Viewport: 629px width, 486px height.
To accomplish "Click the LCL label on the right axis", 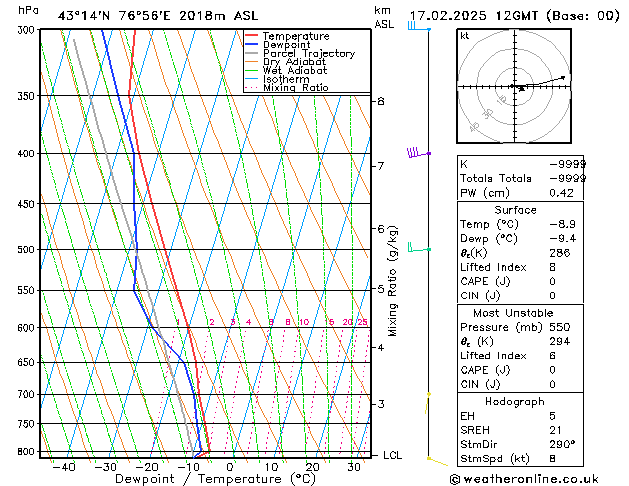I will click(392, 455).
